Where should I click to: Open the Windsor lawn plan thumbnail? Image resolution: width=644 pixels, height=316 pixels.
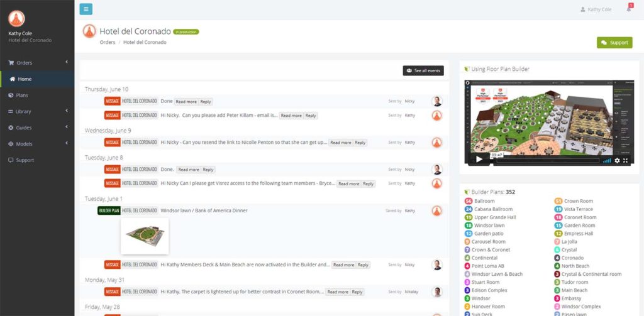pos(145,236)
